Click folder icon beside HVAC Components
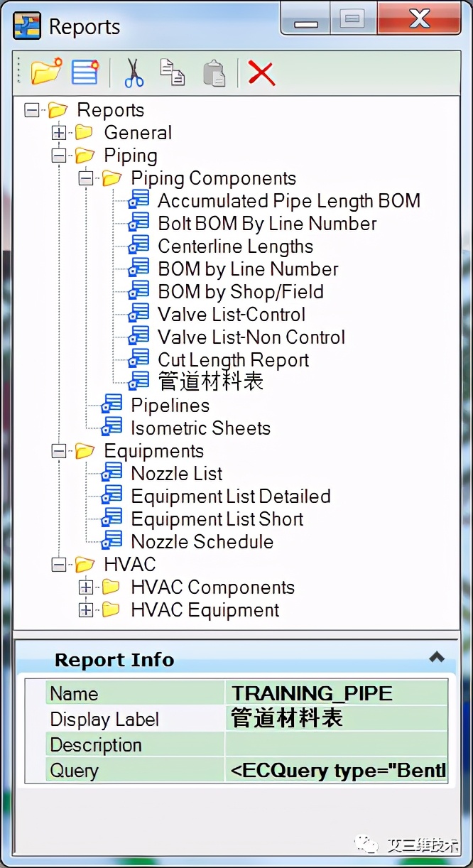The width and height of the screenshot is (473, 868). click(x=112, y=587)
